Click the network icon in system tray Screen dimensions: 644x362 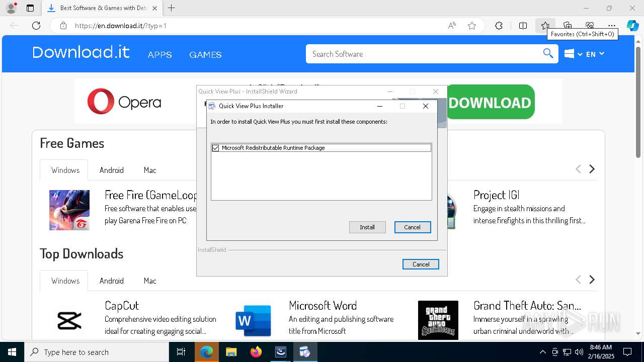(567, 352)
